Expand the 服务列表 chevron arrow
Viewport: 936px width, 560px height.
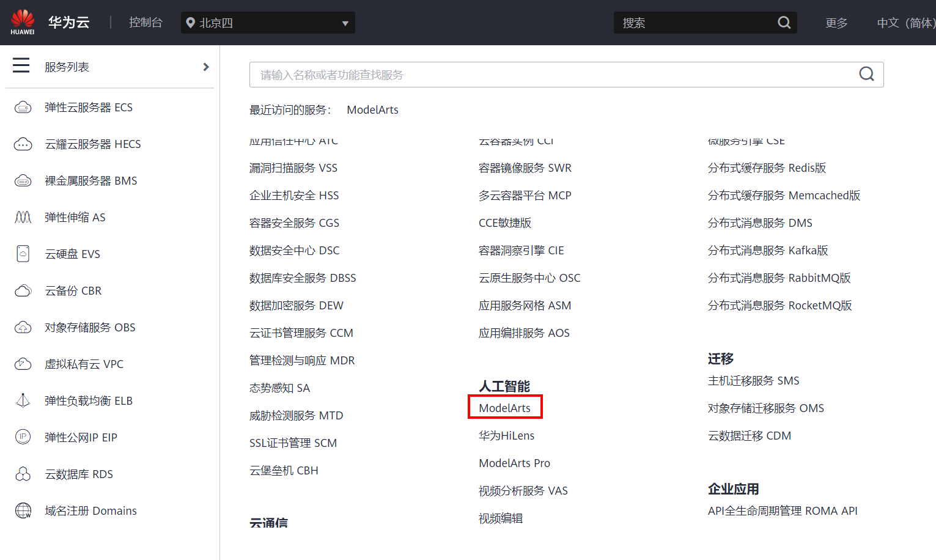click(x=206, y=67)
